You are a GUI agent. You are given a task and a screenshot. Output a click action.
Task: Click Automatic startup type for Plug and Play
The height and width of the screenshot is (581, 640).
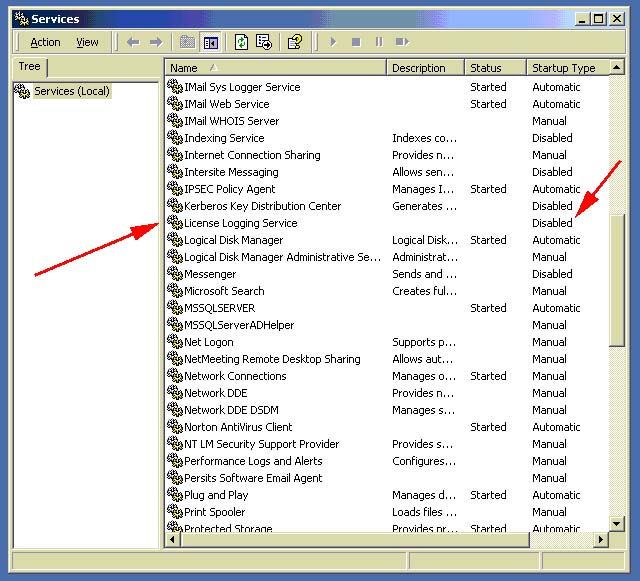(x=556, y=495)
